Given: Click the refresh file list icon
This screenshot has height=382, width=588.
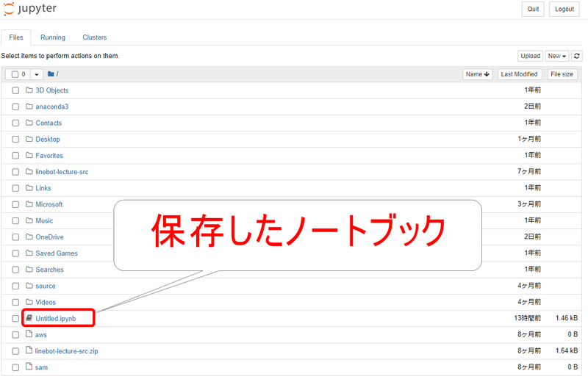Looking at the screenshot, I should pyautogui.click(x=577, y=56).
